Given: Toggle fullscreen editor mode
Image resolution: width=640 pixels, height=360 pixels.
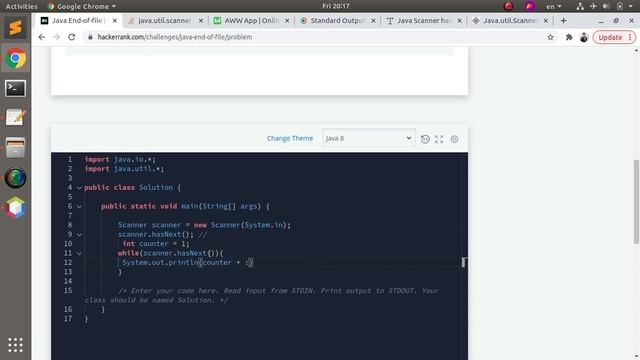Looking at the screenshot, I should 439,139.
